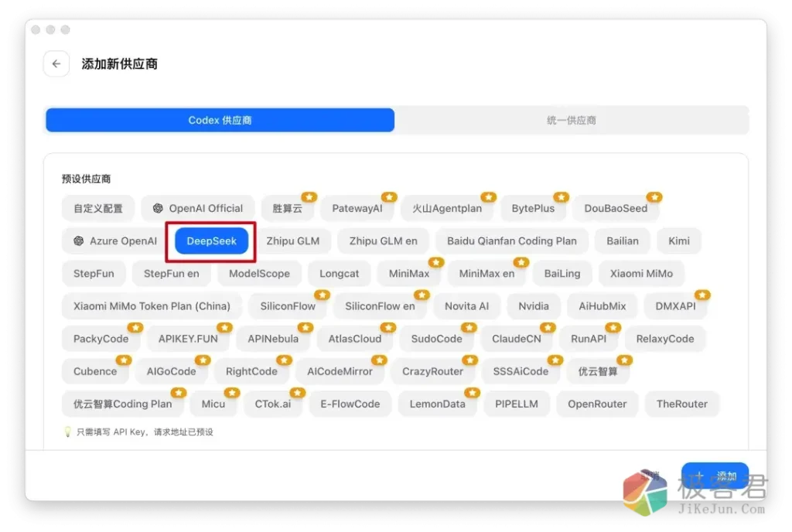Select the LemonData provider
Screen dimensions: 792x532
[x=438, y=404]
